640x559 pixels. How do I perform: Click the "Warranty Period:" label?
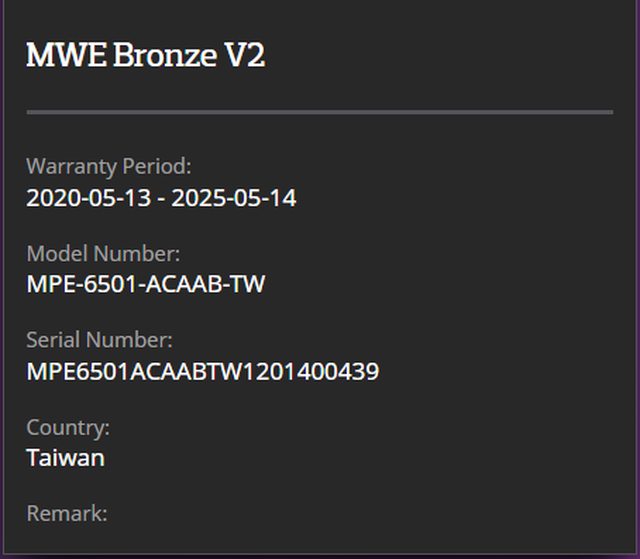(108, 166)
